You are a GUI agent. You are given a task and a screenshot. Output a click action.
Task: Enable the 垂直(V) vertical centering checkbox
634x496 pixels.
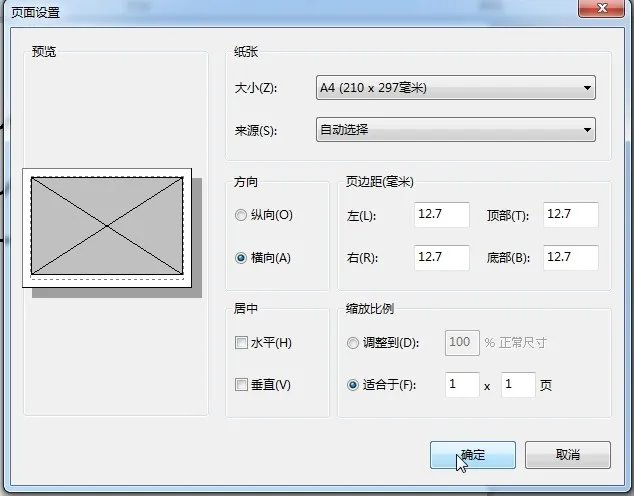coord(241,384)
